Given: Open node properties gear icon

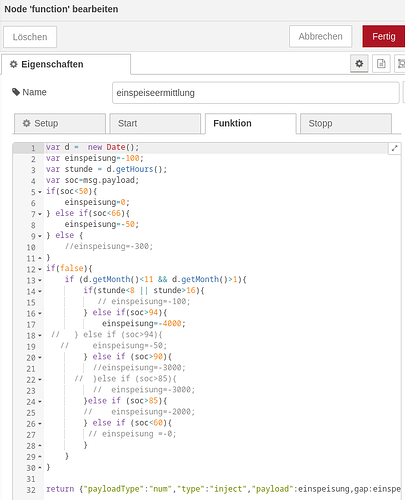Looking at the screenshot, I should tap(359, 63).
